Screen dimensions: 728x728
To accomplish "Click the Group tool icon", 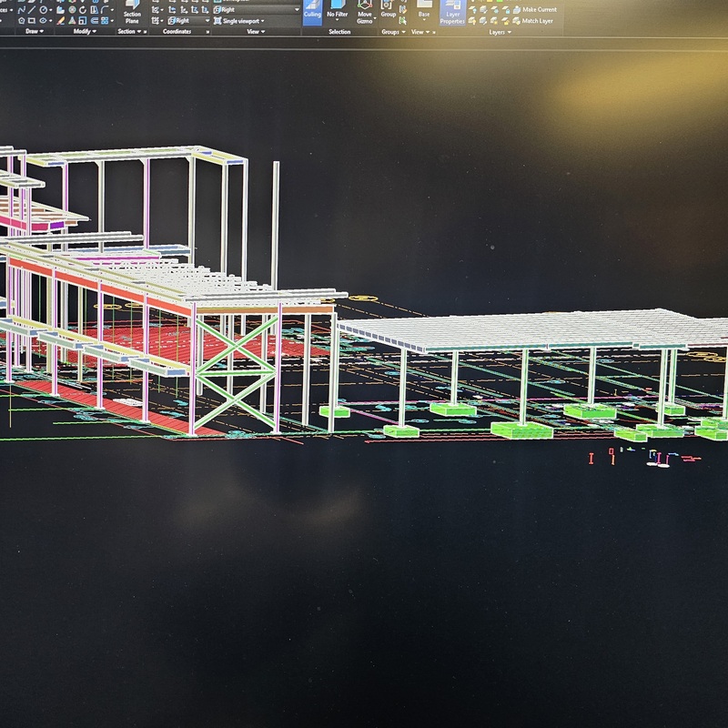I will 389,9.
